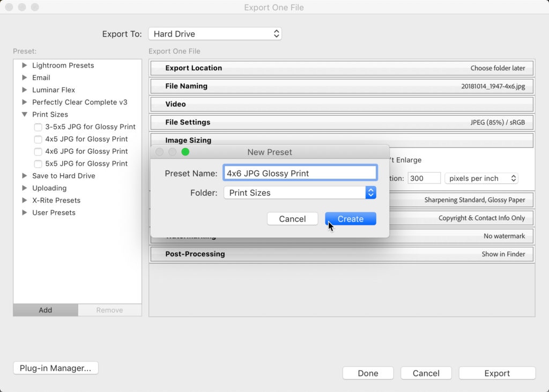
Task: Click into the Preset Name field
Action: tap(300, 173)
